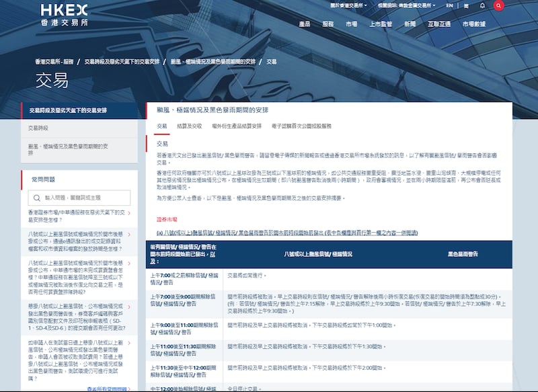Open the 市場數據 menu
Viewport: 538px width, 392px height.
474,24
